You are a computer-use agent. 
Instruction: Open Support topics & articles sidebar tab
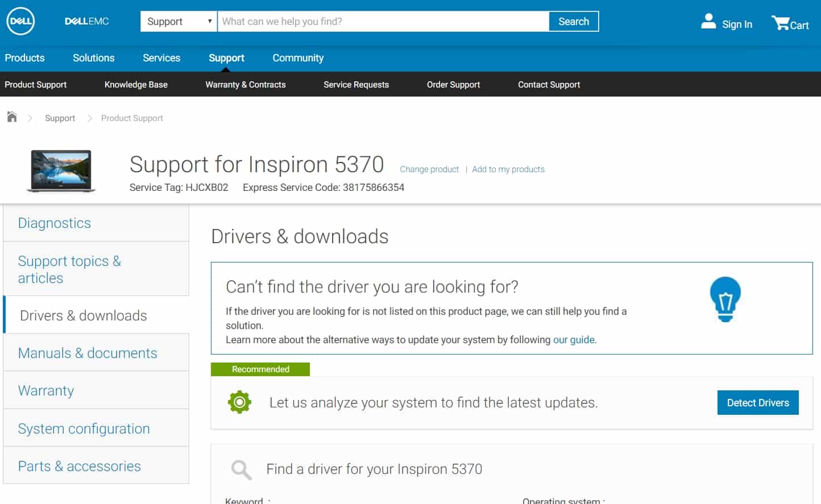coord(96,269)
